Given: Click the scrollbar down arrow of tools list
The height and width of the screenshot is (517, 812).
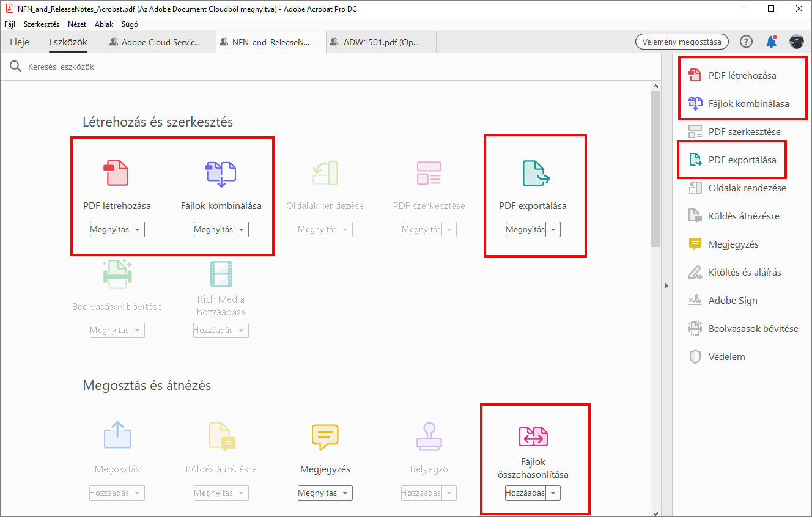Looking at the screenshot, I should click(655, 513).
